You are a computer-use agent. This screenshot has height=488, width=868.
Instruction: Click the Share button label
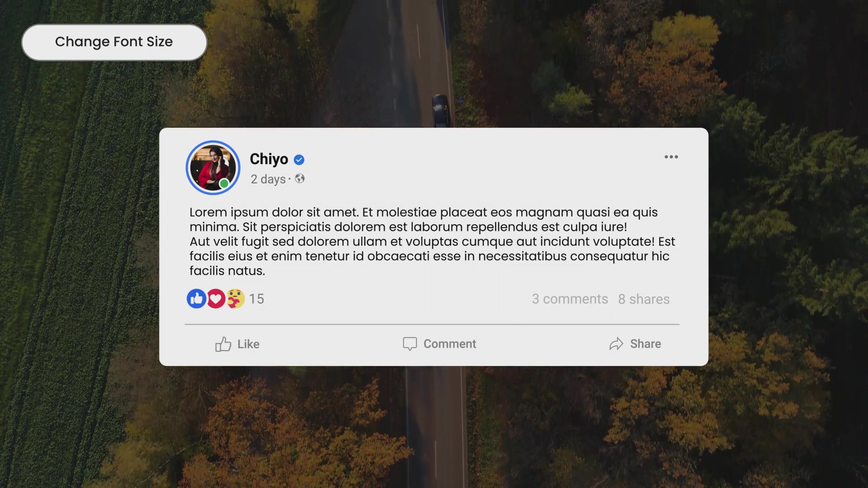[x=646, y=344]
